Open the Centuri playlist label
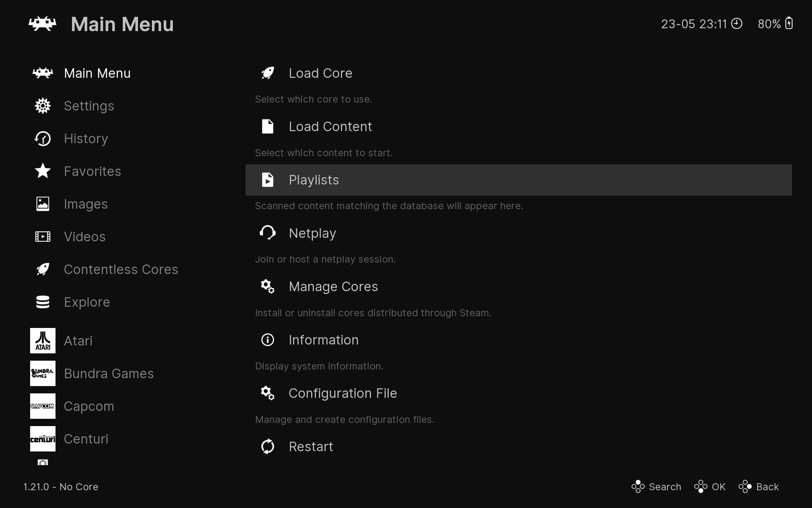Viewport: 812px width, 508px height. [86, 439]
